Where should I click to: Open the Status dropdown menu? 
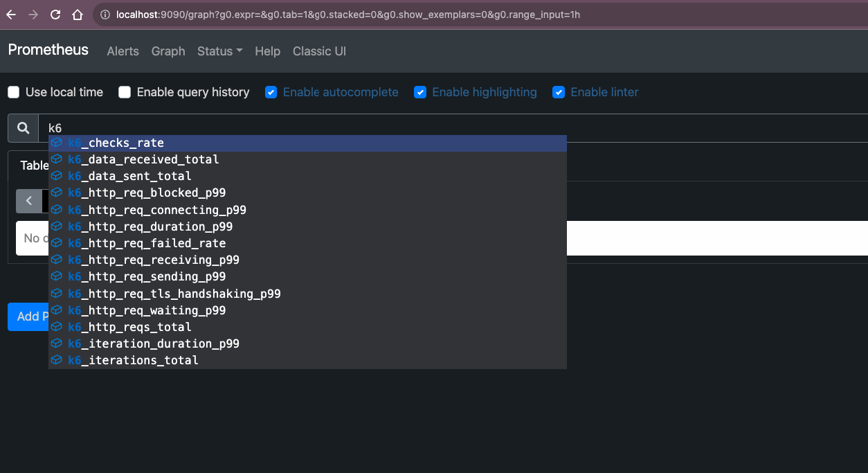pos(219,51)
